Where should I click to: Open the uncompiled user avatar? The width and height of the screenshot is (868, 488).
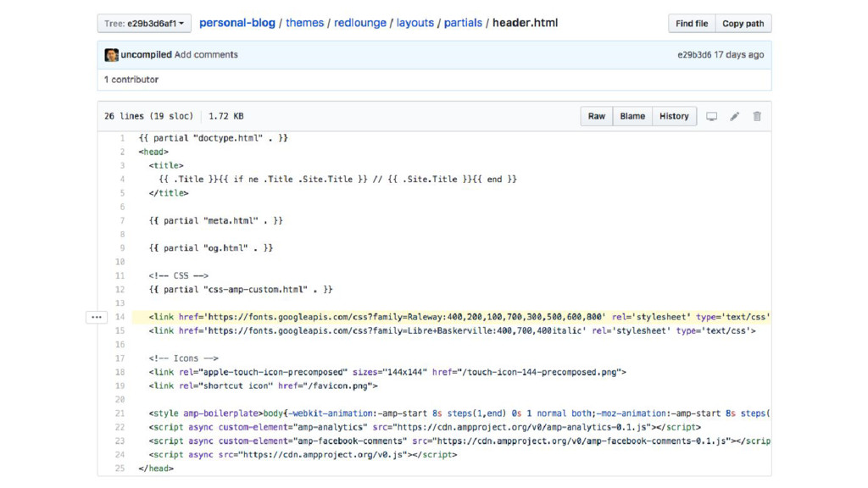pyautogui.click(x=111, y=55)
